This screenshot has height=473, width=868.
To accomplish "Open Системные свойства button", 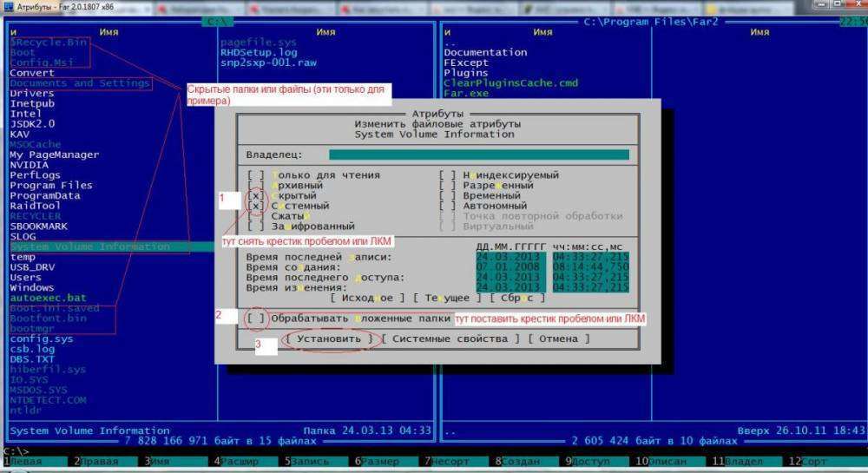I will 450,338.
